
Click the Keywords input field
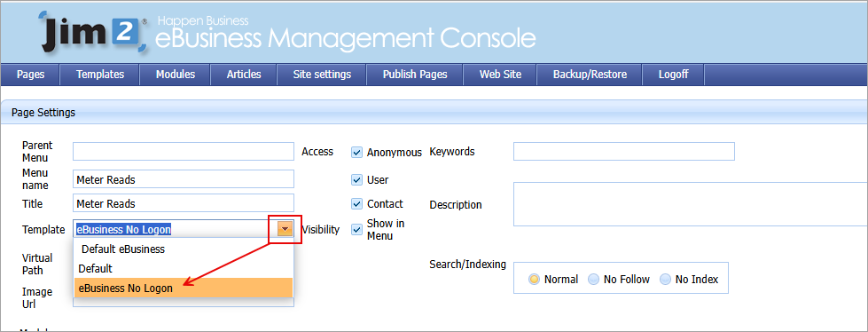[624, 151]
